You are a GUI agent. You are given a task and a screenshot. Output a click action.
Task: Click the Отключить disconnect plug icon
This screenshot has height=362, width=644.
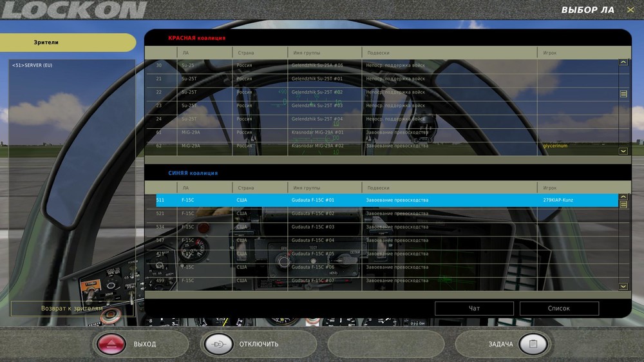(x=218, y=344)
